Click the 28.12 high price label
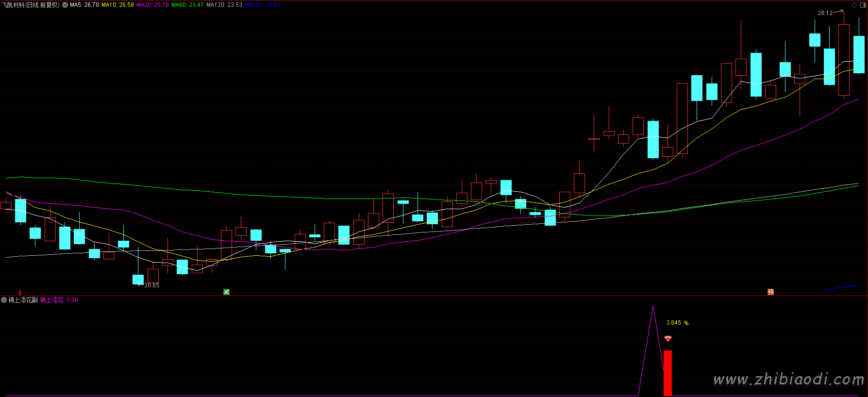Screen dimensions: 868x397 825,13
